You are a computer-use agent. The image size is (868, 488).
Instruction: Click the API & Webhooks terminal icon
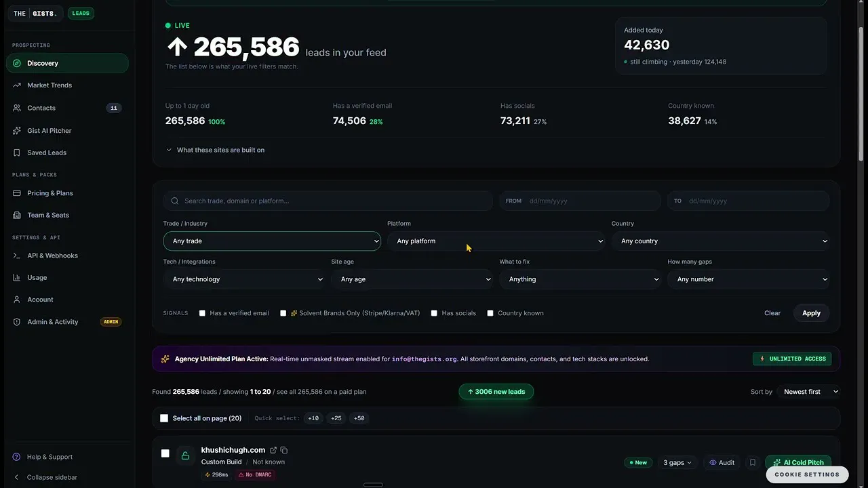point(17,256)
